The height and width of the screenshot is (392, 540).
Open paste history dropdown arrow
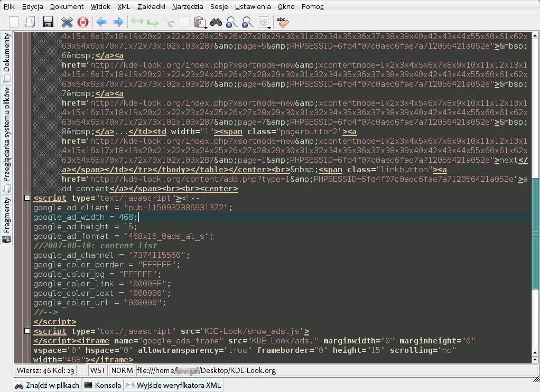coord(206,27)
